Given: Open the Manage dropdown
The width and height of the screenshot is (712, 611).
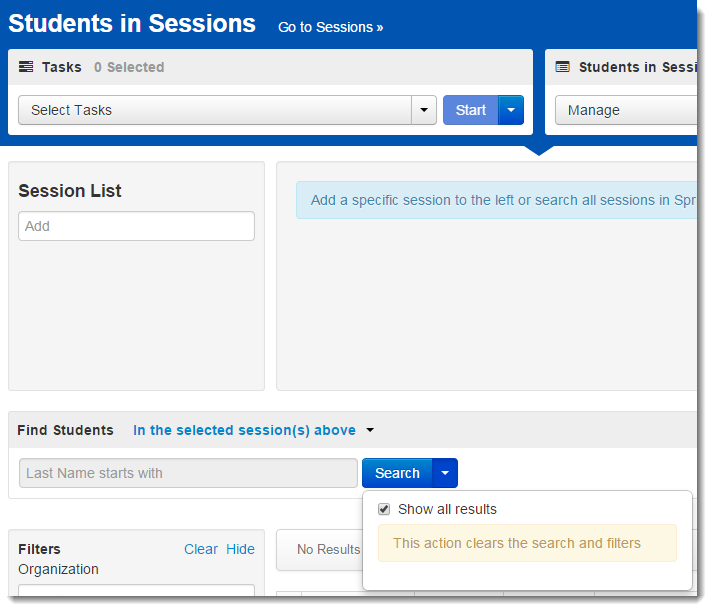Looking at the screenshot, I should click(626, 110).
